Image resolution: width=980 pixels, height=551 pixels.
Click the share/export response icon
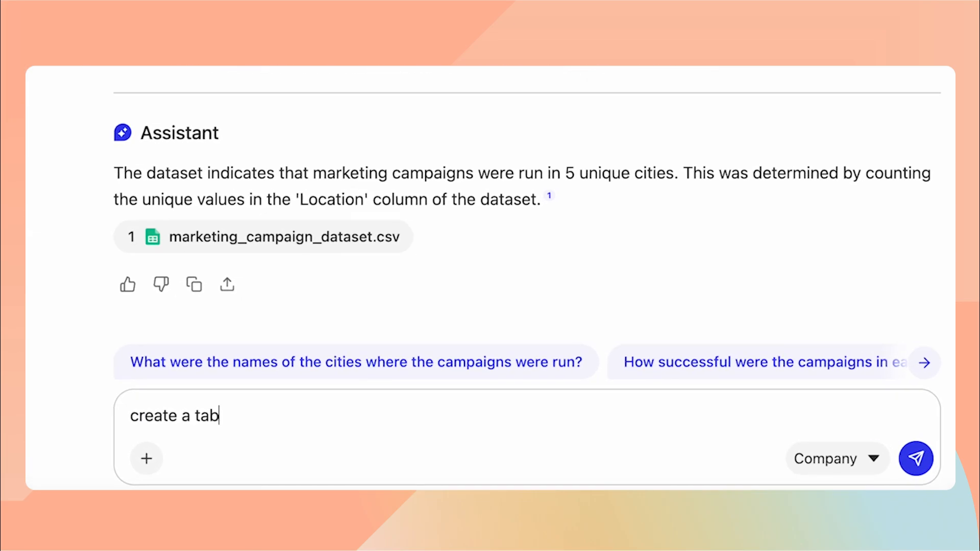(x=227, y=284)
